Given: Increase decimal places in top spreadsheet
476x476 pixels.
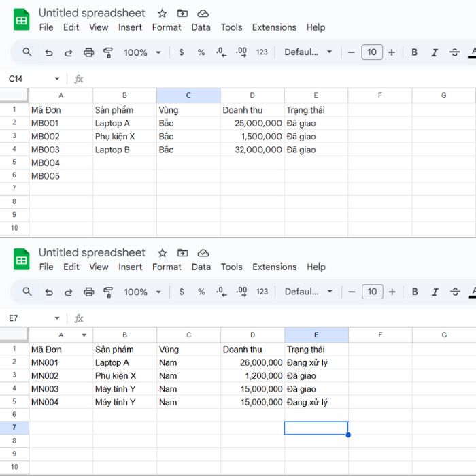Looking at the screenshot, I should coord(241,52).
